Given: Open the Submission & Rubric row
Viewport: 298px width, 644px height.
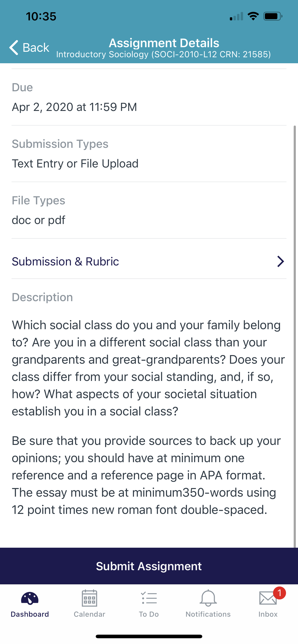Looking at the screenshot, I should (x=149, y=261).
